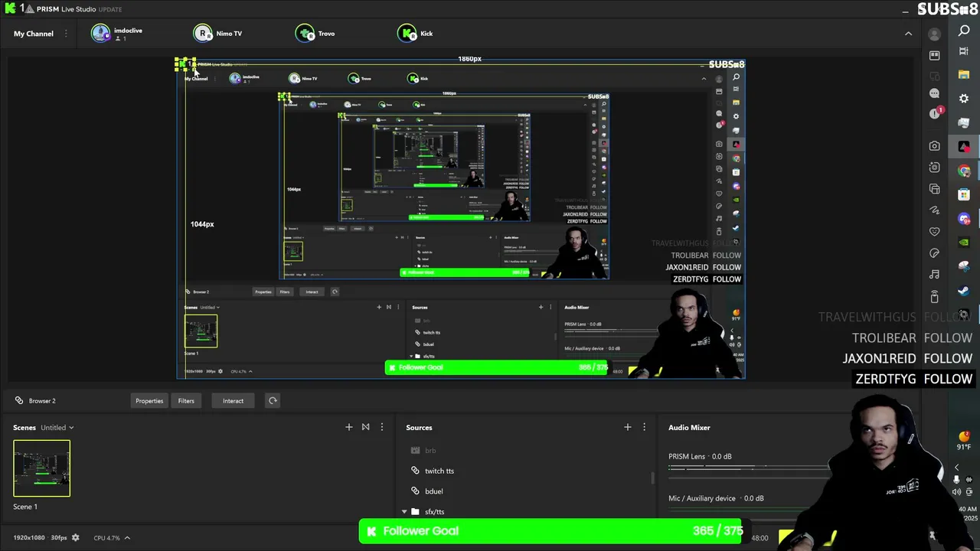Screen dimensions: 980x551
Task: Select the imdoclive channel
Action: tap(118, 34)
